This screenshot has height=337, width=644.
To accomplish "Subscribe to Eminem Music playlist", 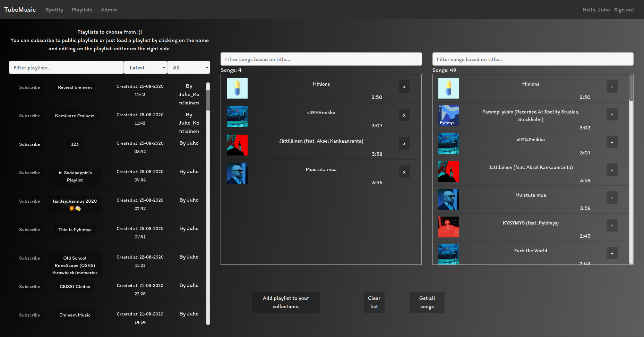I will pos(29,315).
